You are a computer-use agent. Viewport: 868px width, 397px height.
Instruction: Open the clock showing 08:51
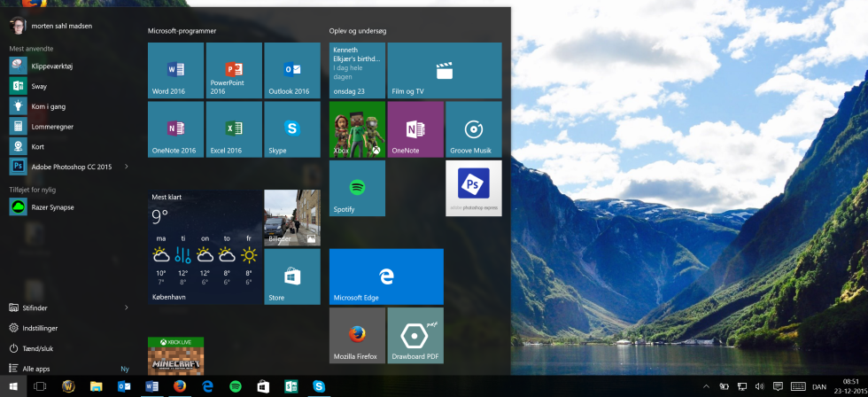[x=849, y=386]
